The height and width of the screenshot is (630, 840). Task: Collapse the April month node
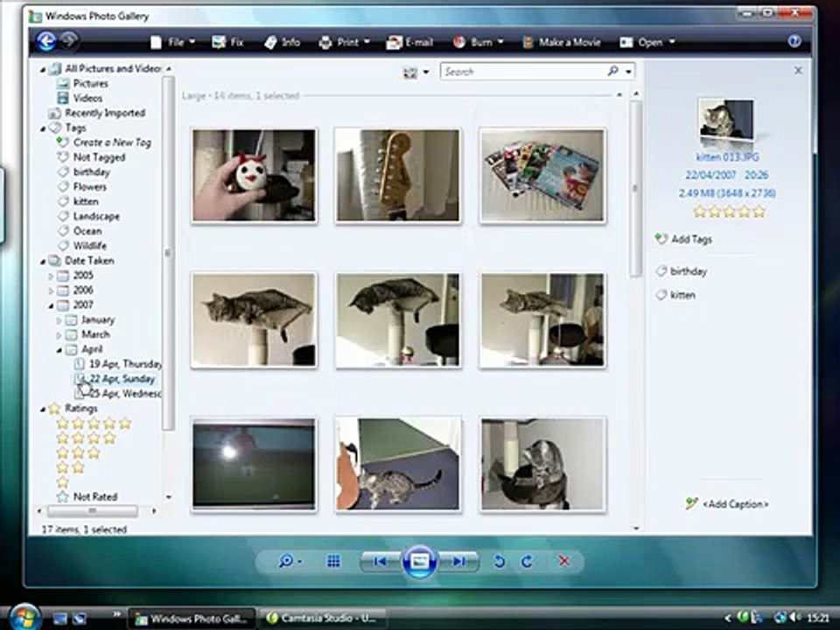(x=59, y=350)
